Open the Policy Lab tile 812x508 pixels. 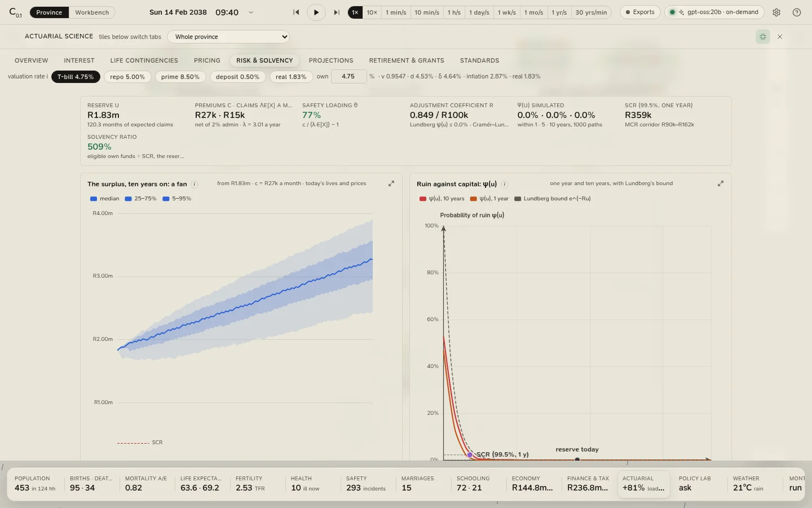[699, 485]
